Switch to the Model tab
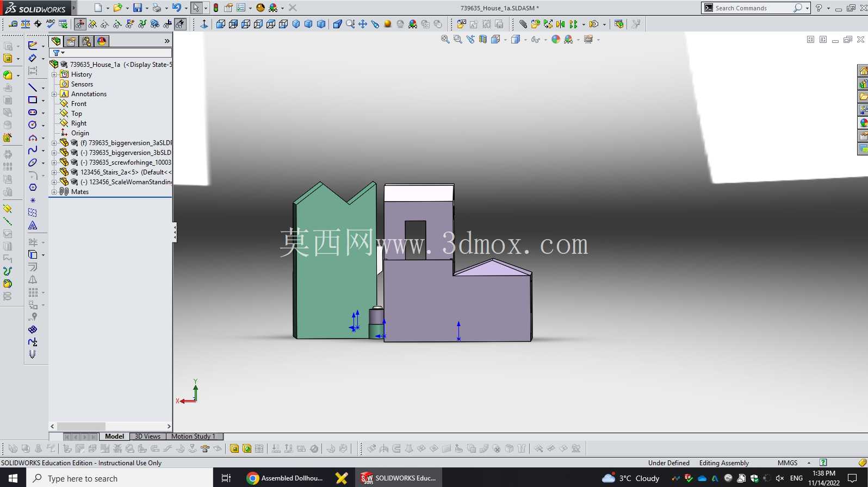Image resolution: width=868 pixels, height=487 pixels. tap(114, 436)
